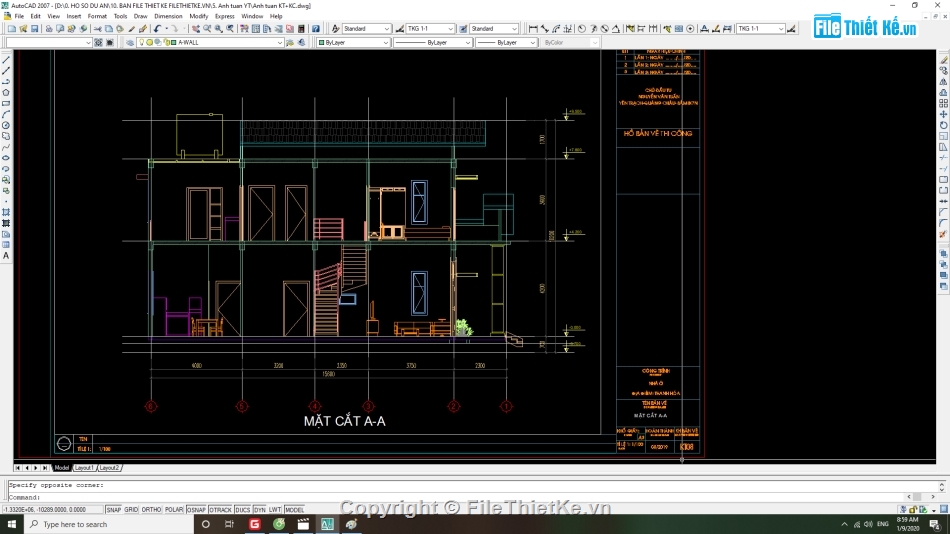Click the Plot (print) icon

coord(49,28)
